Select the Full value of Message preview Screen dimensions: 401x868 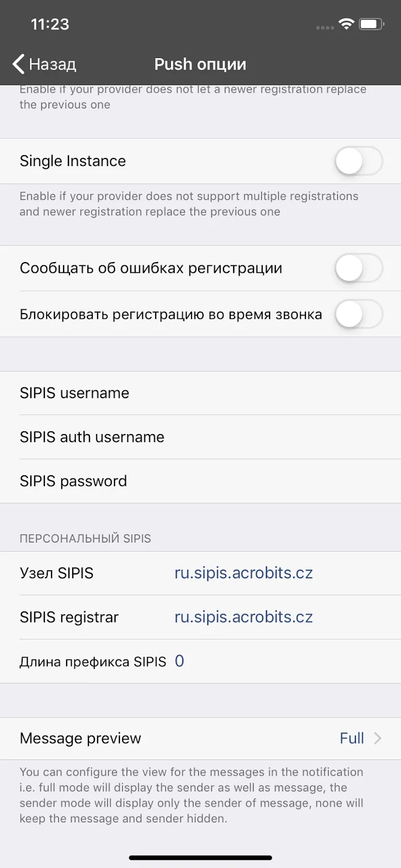(x=352, y=738)
